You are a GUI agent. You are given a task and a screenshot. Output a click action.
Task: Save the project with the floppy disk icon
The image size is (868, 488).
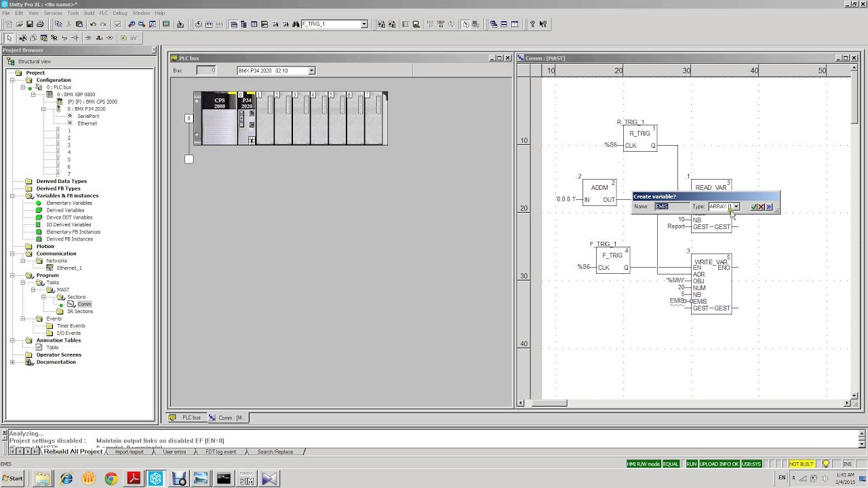coord(30,24)
